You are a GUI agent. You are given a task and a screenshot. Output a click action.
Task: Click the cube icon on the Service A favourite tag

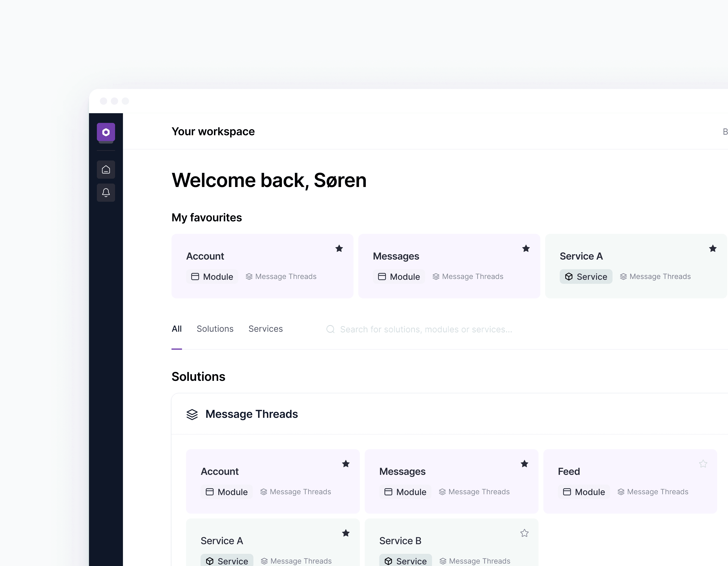click(x=569, y=277)
